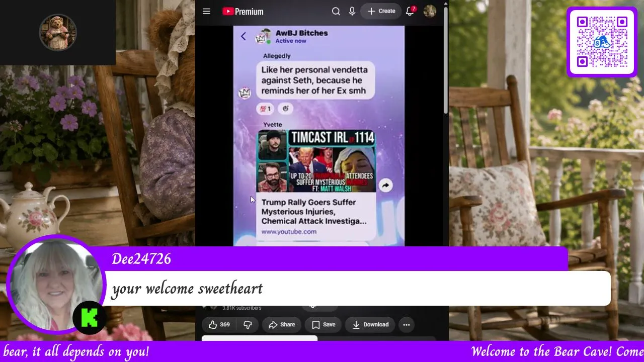
Task: Add a reaction with the smiley-plus icon
Action: (286, 109)
